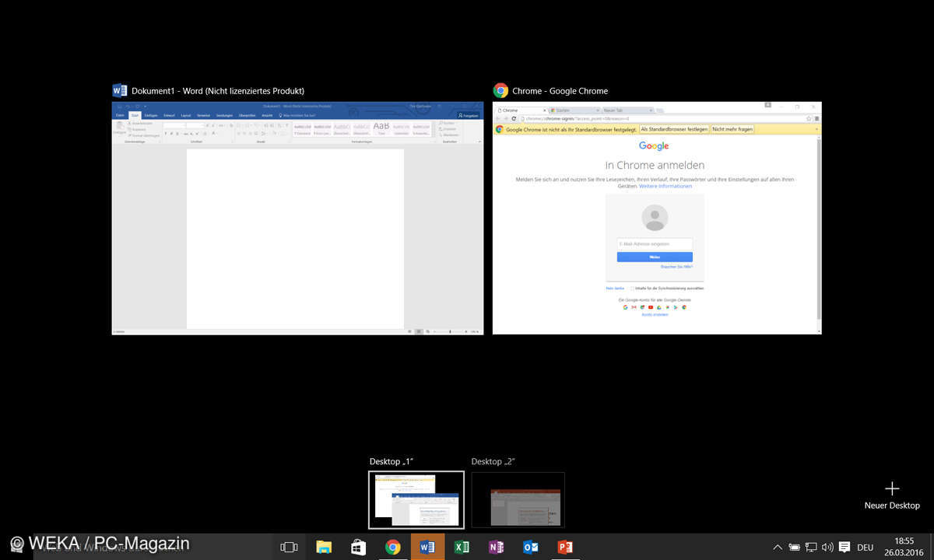Launch Excel from the taskbar
The height and width of the screenshot is (560, 934).
point(462,547)
